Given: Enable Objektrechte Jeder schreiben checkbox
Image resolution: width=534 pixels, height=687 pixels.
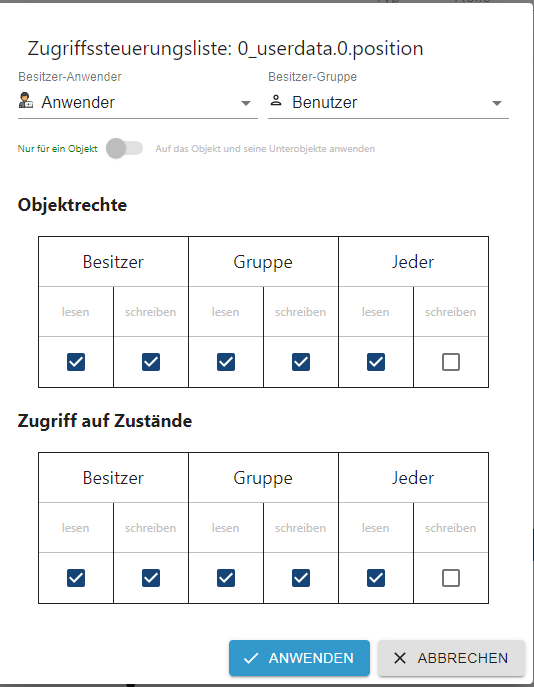Looking at the screenshot, I should [451, 362].
